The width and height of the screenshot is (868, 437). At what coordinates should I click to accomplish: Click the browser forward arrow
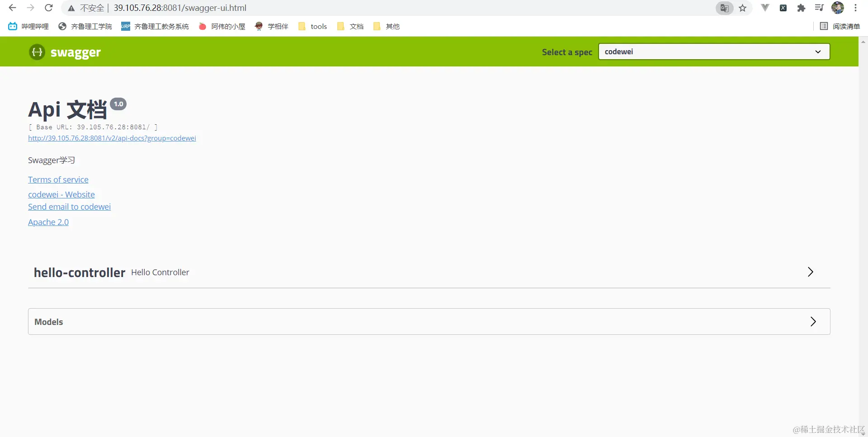pyautogui.click(x=30, y=8)
